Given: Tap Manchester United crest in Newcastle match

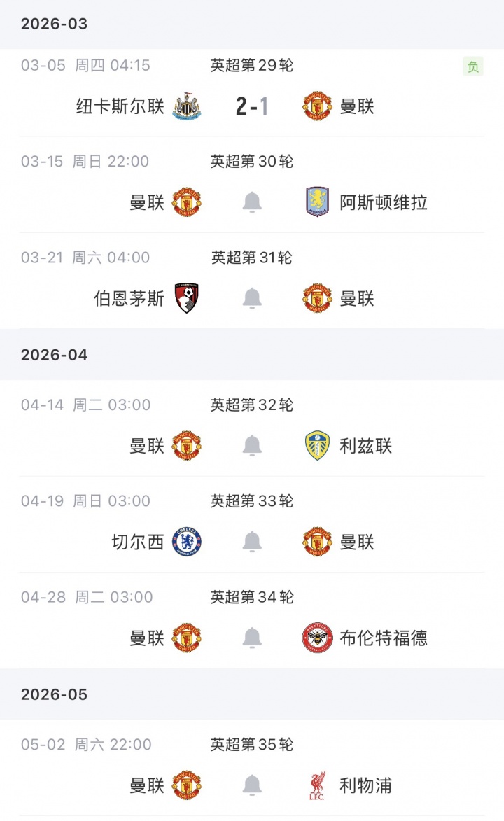Looking at the screenshot, I should coord(317,106).
